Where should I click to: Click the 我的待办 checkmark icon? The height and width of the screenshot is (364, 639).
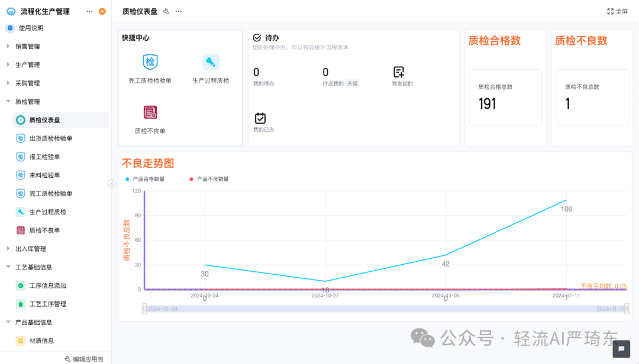pos(256,37)
